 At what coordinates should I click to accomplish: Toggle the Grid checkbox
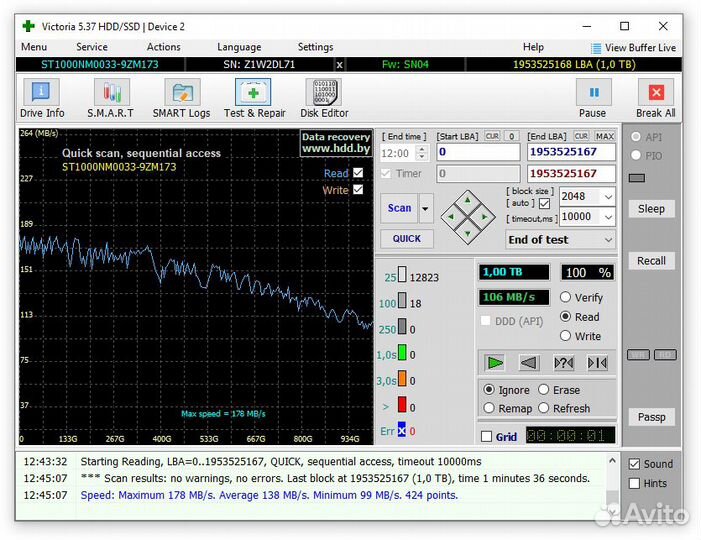tap(486, 437)
